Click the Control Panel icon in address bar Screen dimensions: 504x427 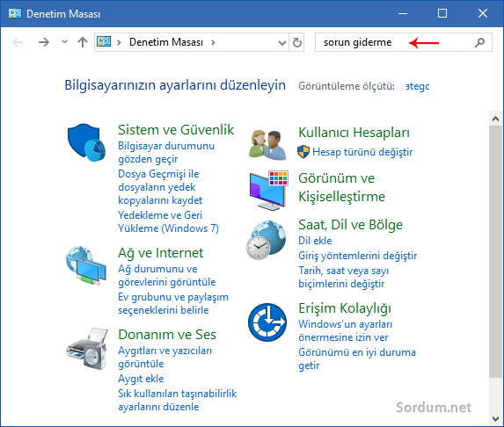(x=104, y=42)
